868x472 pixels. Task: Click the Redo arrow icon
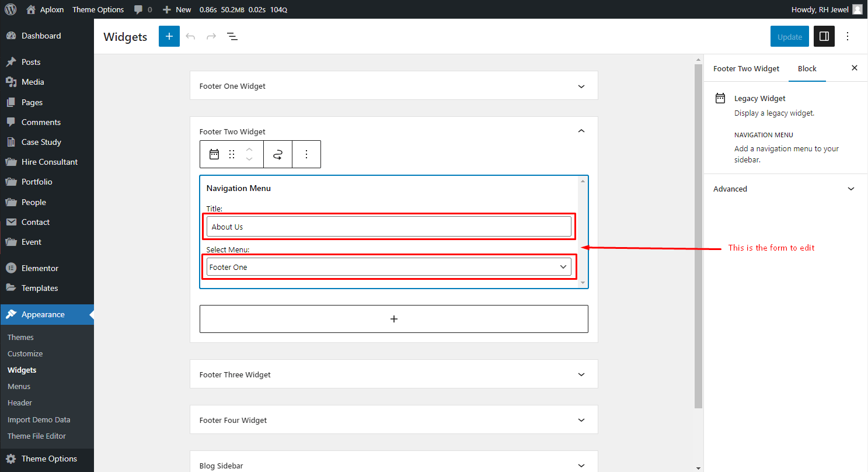(211, 36)
